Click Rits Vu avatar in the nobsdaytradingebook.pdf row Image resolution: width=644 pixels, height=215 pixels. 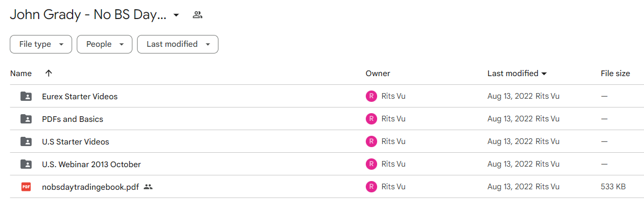(x=371, y=187)
